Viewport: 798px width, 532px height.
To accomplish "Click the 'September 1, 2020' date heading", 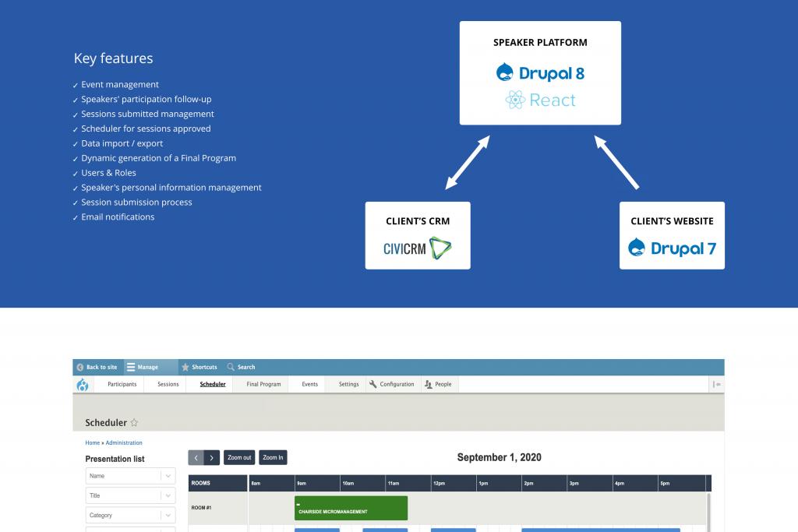I will click(x=499, y=457).
